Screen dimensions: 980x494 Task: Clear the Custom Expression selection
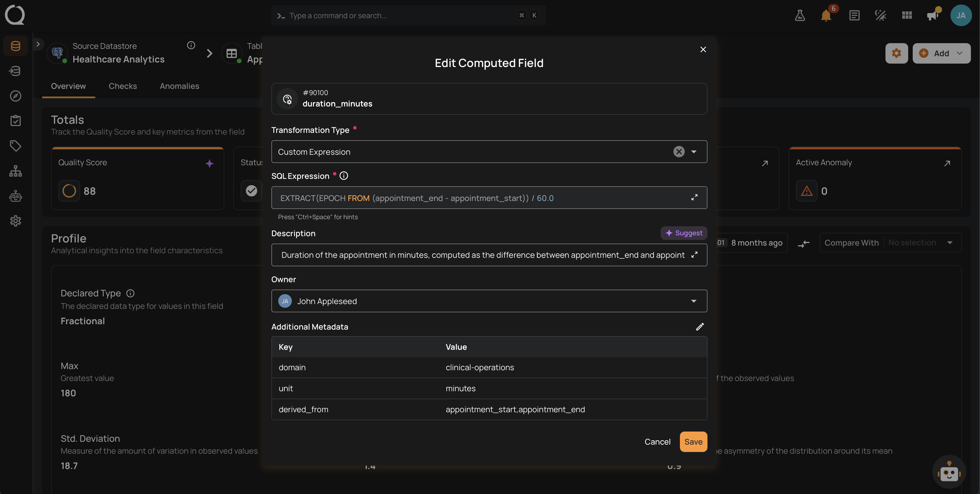[679, 152]
